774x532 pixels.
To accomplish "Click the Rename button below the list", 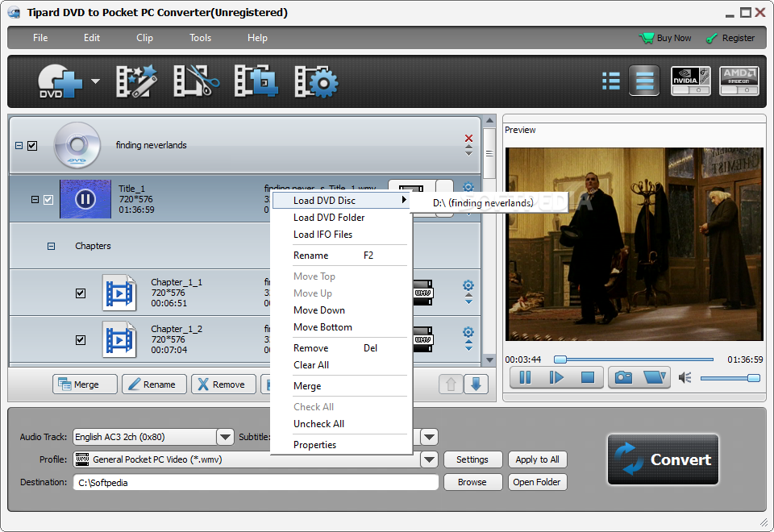I will click(155, 384).
